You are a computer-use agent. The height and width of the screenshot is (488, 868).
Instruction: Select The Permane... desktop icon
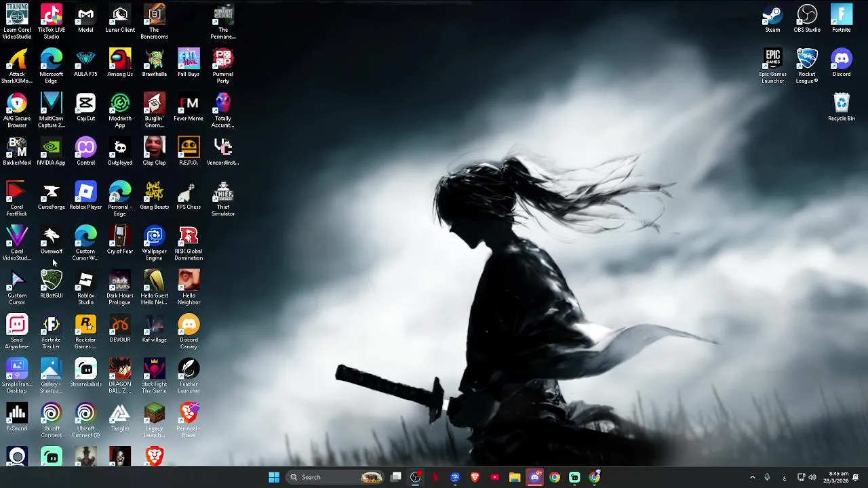click(x=223, y=22)
